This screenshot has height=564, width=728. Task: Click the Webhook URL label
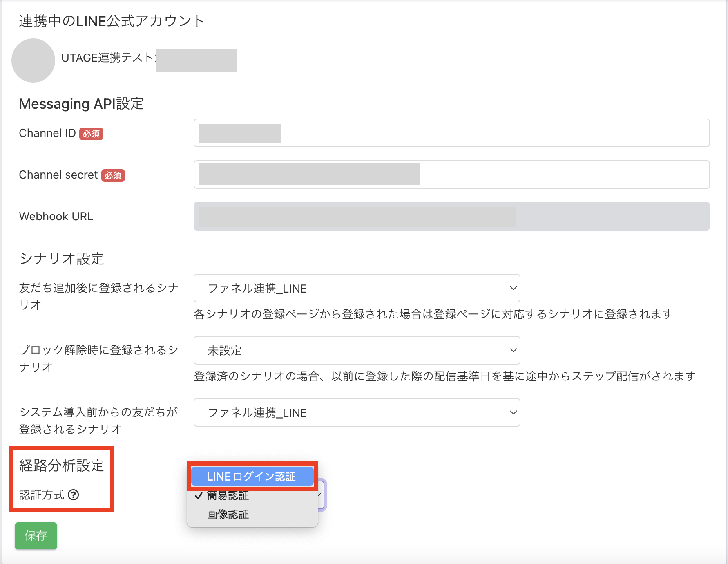coord(56,217)
